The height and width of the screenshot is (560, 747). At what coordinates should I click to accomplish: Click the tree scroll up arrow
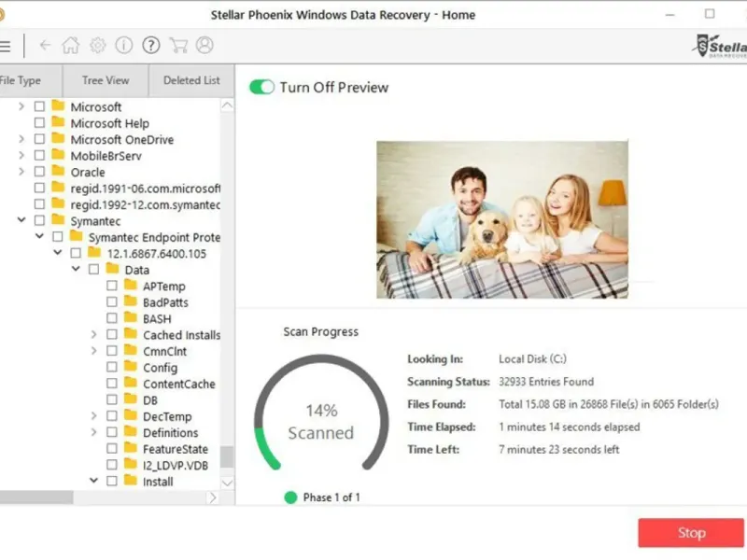[x=227, y=105]
